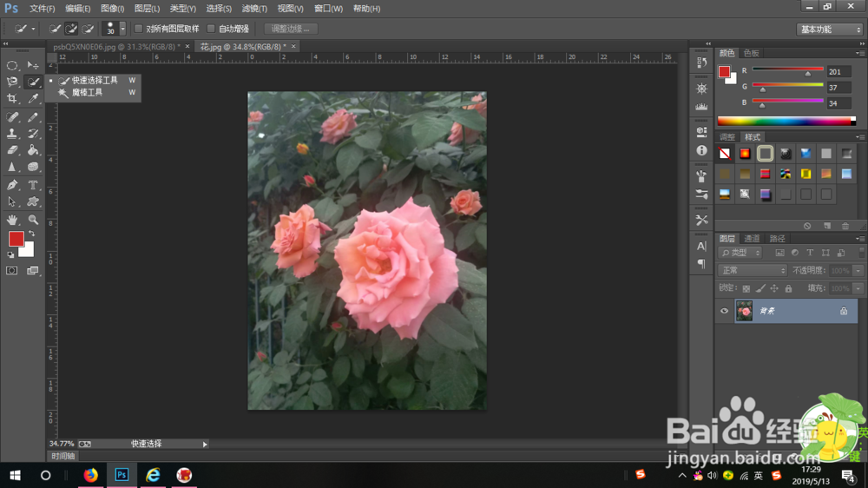Swap foreground and background colors
The width and height of the screenshot is (868, 488).
[x=32, y=234]
